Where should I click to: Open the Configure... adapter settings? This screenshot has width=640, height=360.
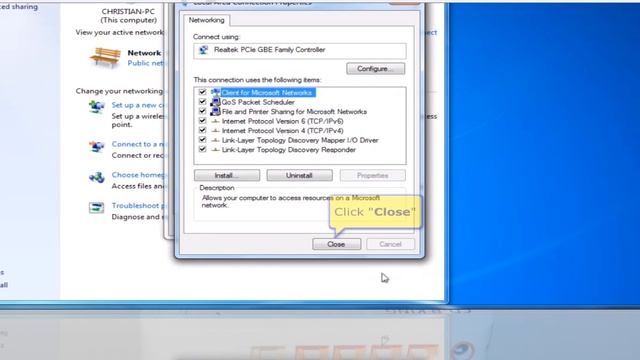pos(376,69)
